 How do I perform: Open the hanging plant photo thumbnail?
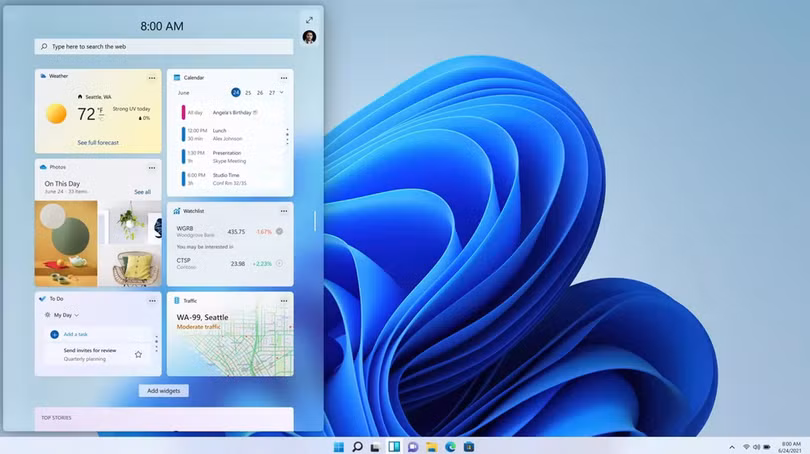pos(129,222)
